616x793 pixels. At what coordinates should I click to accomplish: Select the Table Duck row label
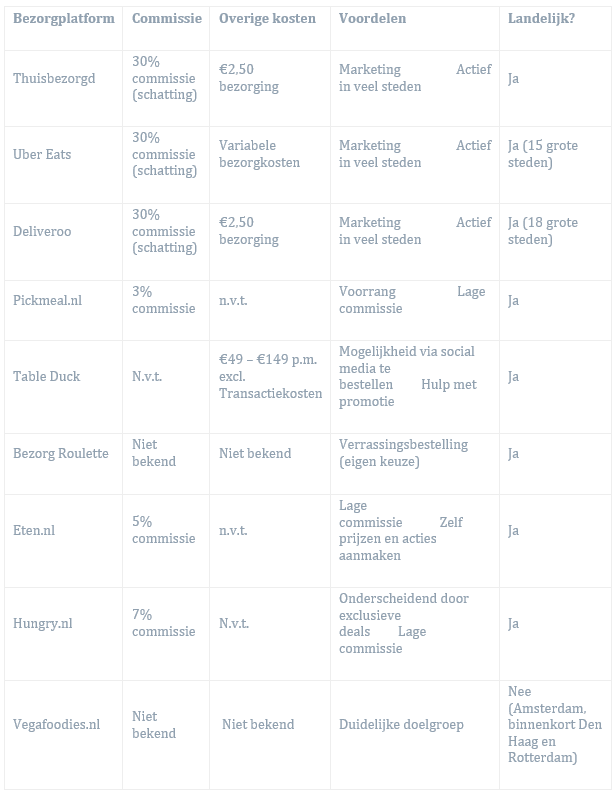pyautogui.click(x=46, y=377)
